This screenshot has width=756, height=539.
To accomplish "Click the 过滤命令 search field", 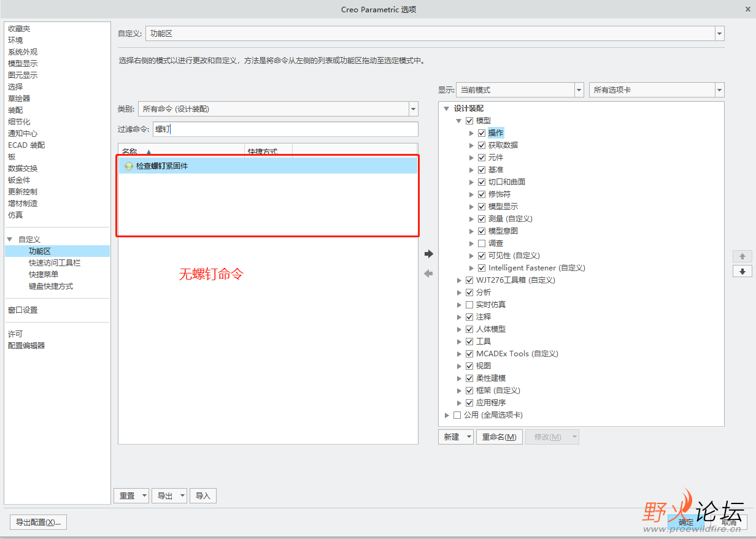I will [285, 129].
